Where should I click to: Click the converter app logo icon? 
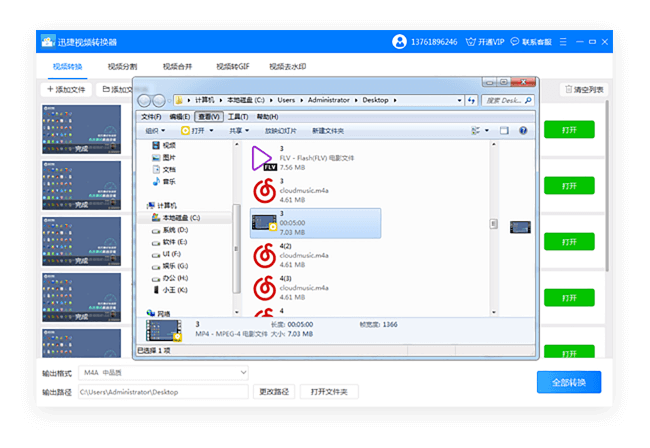coord(48,42)
